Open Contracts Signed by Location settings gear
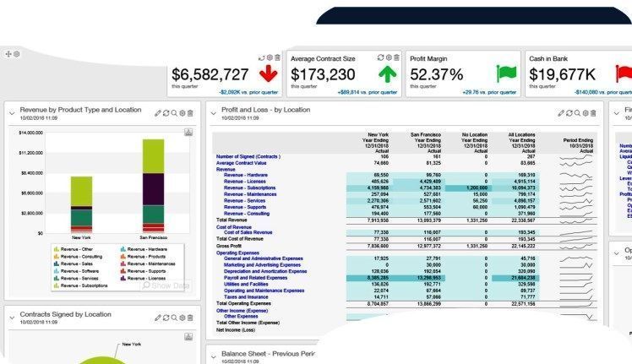Image resolution: width=632 pixels, height=364 pixels. tap(183, 318)
